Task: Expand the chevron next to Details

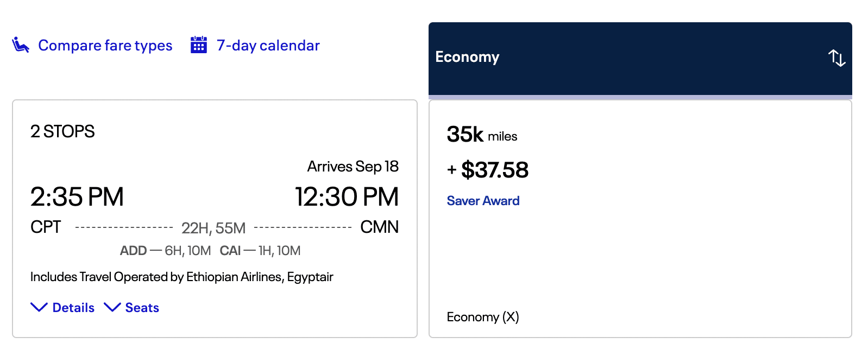Action: (x=39, y=308)
